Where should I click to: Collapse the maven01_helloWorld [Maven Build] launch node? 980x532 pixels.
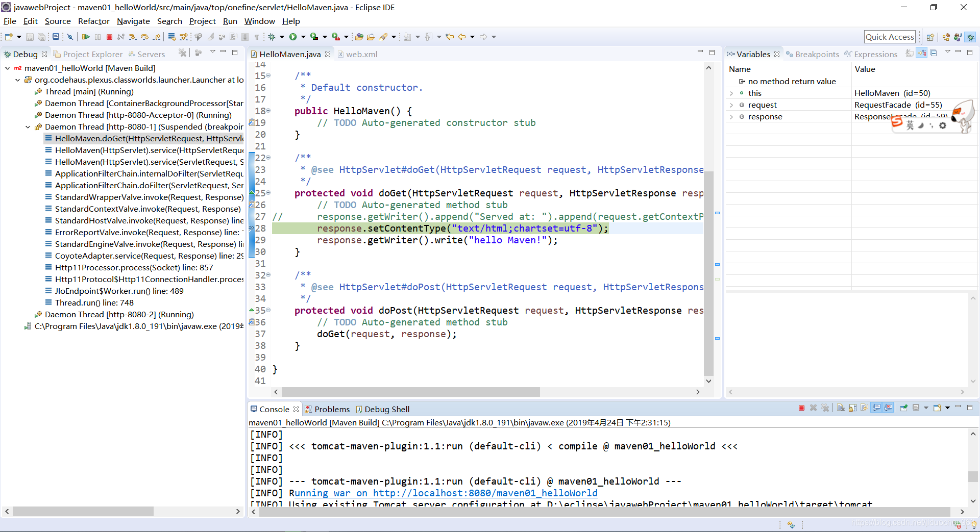[7, 68]
